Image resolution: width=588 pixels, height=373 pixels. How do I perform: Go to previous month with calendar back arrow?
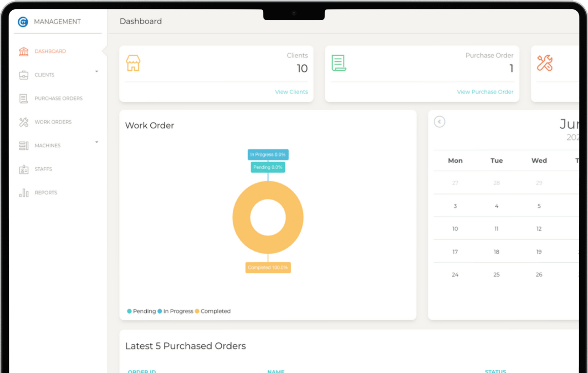440,122
